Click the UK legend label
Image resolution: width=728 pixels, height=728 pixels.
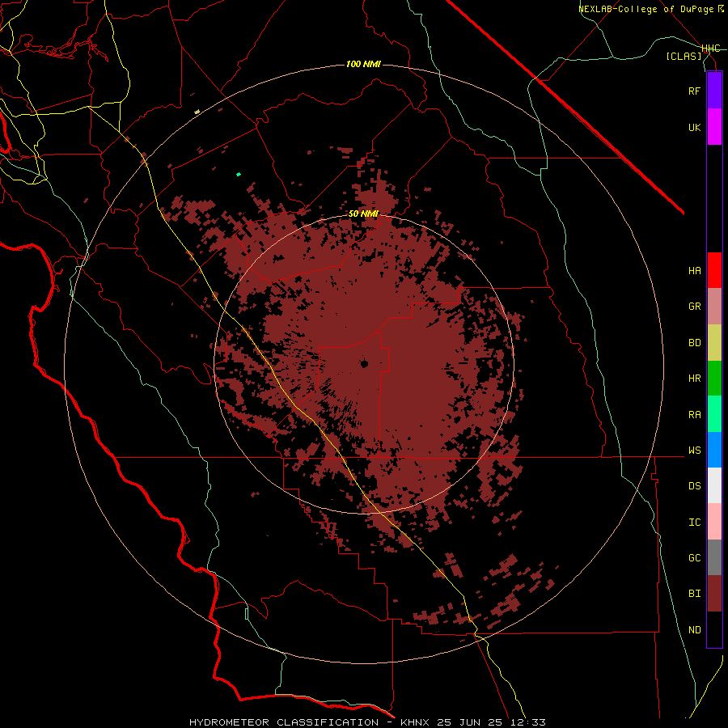(694, 127)
